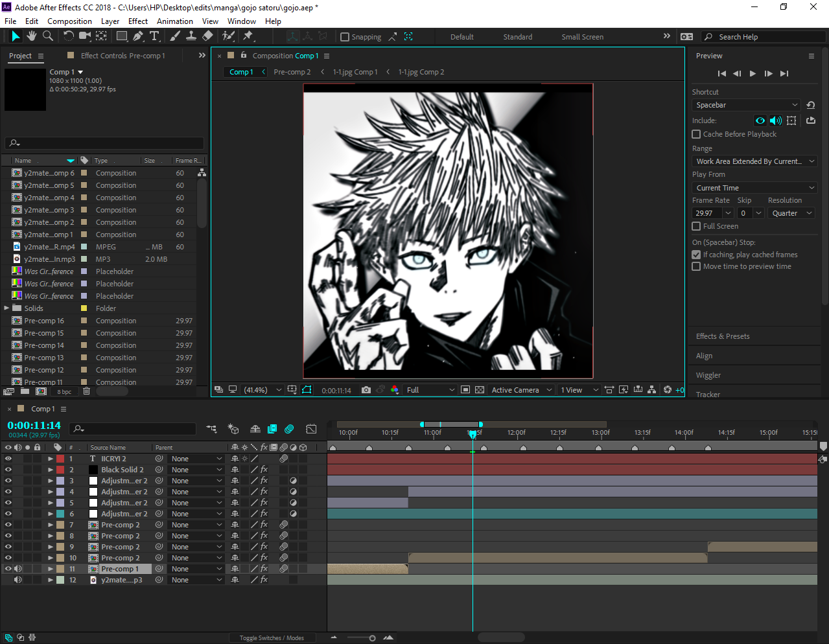The width and height of the screenshot is (829, 644).
Task: Open the composition flowchart icon
Action: 652,390
